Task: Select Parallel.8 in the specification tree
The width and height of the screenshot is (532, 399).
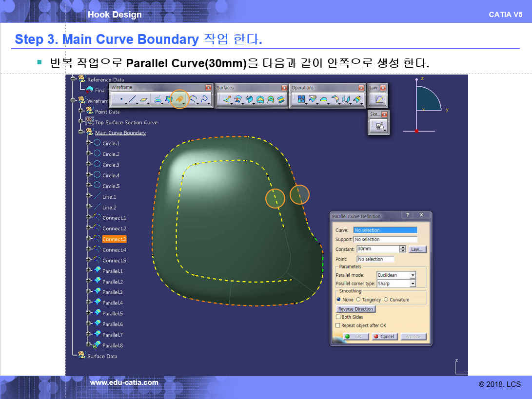Action: click(x=112, y=345)
